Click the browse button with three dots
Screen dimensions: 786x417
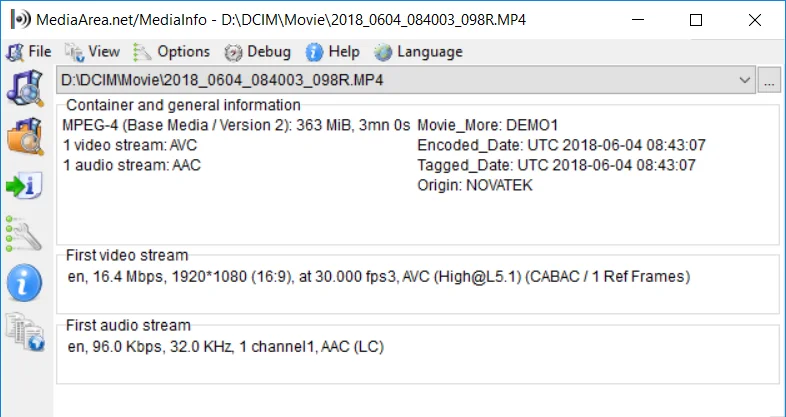(769, 80)
